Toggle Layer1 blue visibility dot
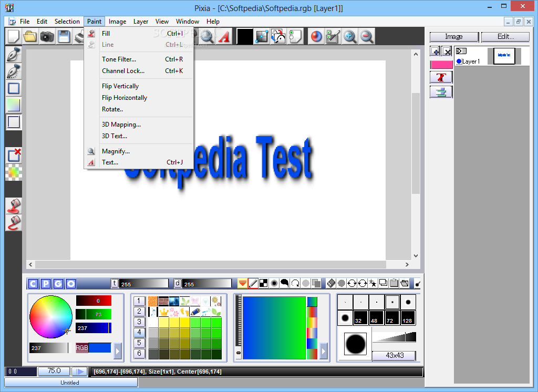 click(459, 61)
